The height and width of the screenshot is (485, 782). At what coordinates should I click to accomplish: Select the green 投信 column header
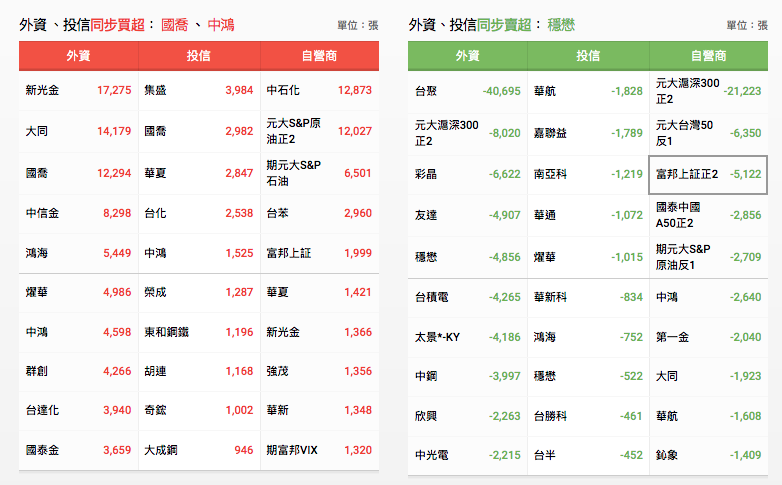588,56
